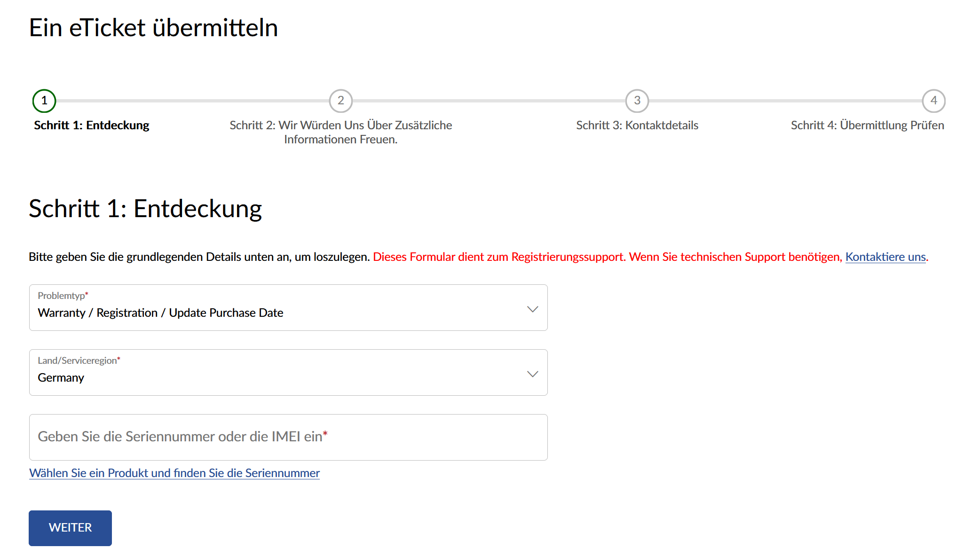Click progress bar between steps 1 and 2

pos(193,101)
